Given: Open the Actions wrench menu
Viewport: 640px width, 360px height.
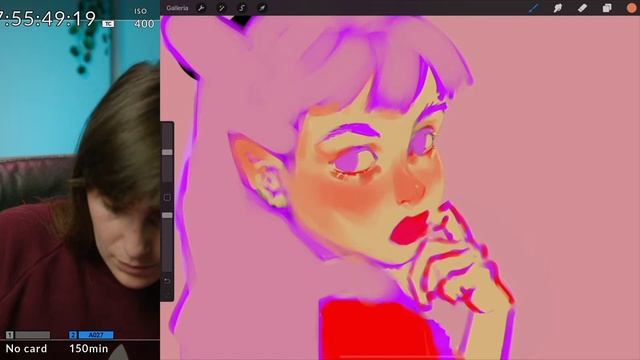Looking at the screenshot, I should pos(201,8).
